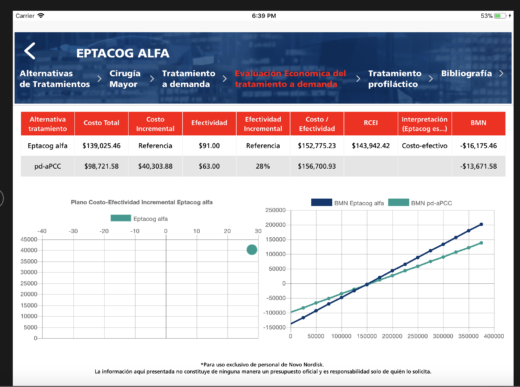Click last point of BMN Eptacog alfa line
This screenshot has width=520, height=387.
click(481, 224)
